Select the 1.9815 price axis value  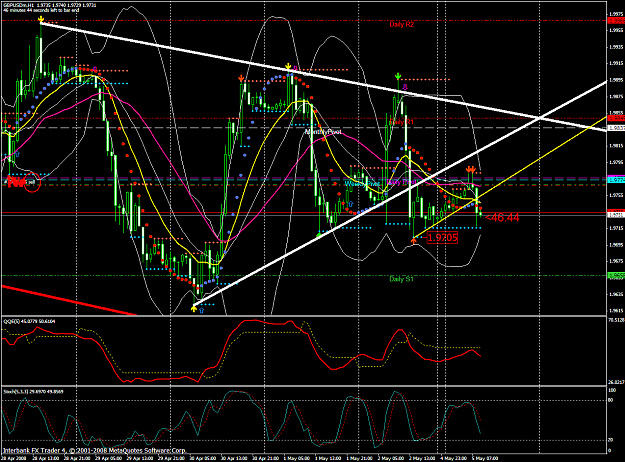pos(616,145)
